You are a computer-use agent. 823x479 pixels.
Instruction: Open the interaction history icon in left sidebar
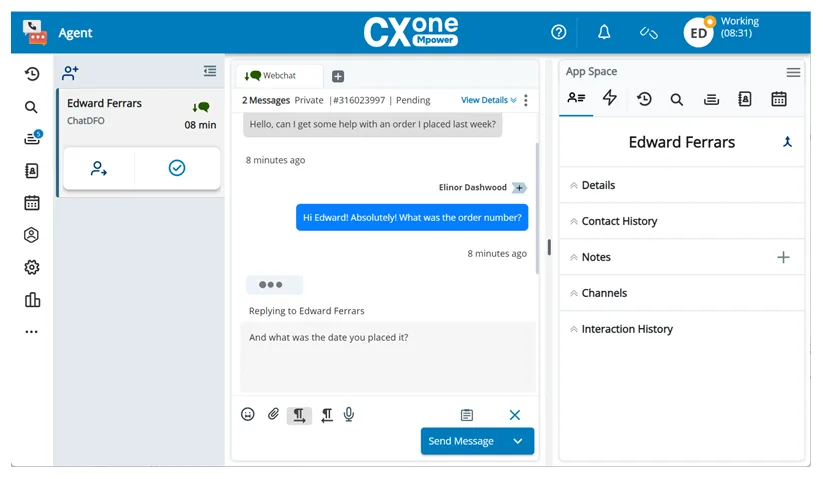point(32,74)
